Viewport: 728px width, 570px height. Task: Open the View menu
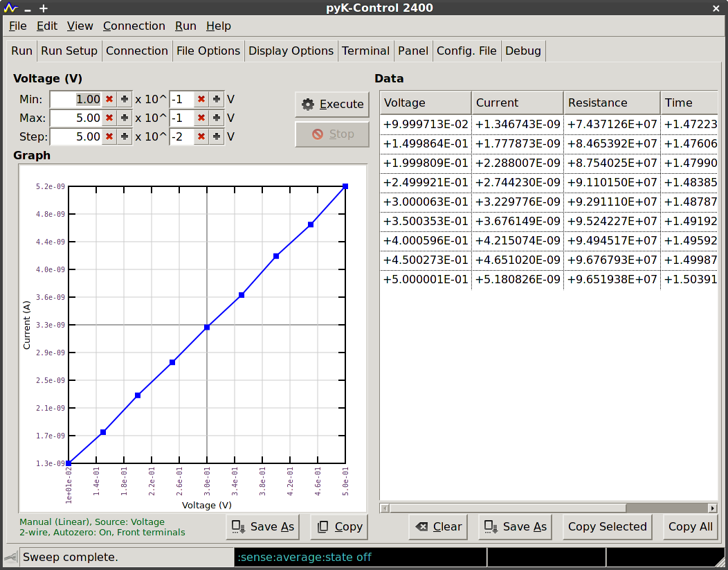80,26
